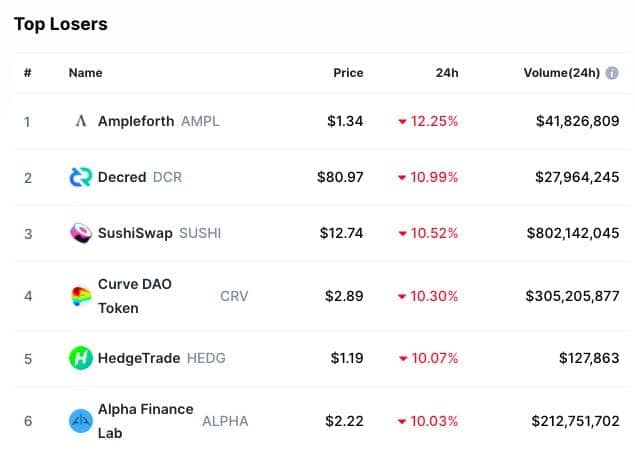635x451 pixels.
Task: Sort by the Name column header
Action: 85,73
